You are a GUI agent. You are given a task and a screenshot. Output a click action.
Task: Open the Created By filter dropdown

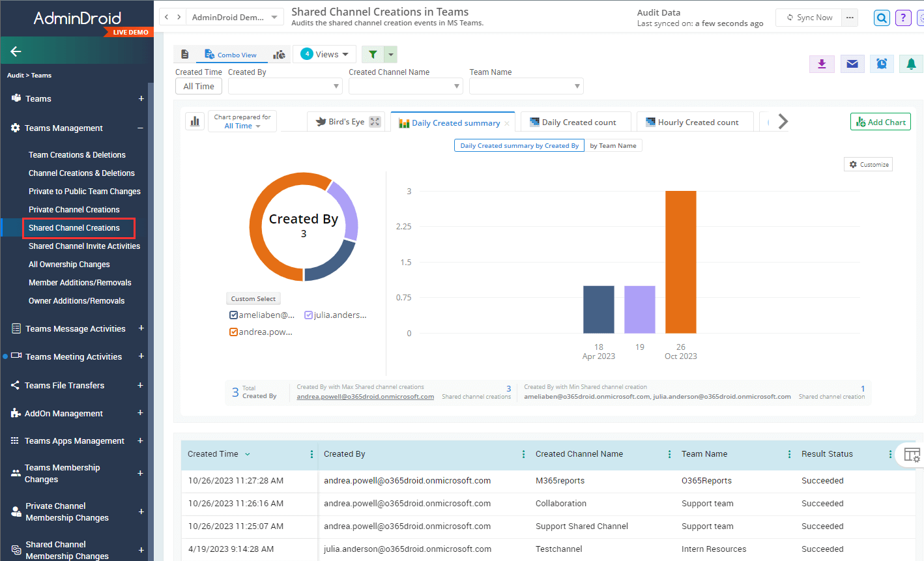(x=285, y=86)
